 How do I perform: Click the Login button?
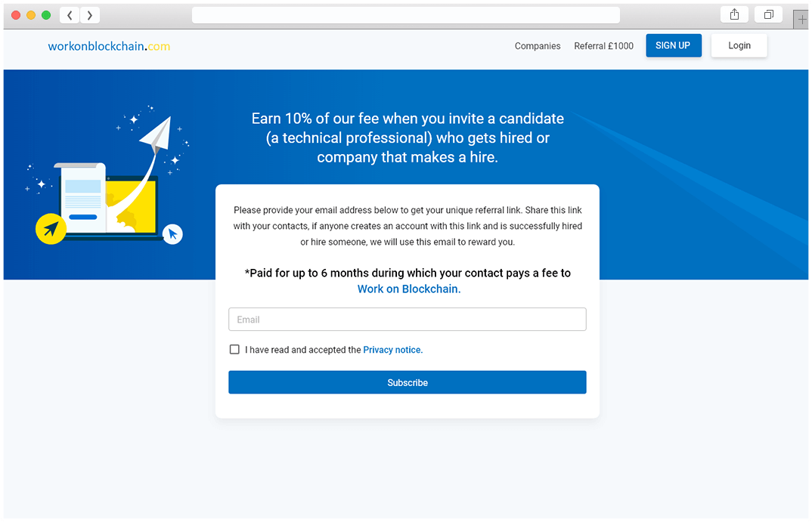pyautogui.click(x=739, y=45)
